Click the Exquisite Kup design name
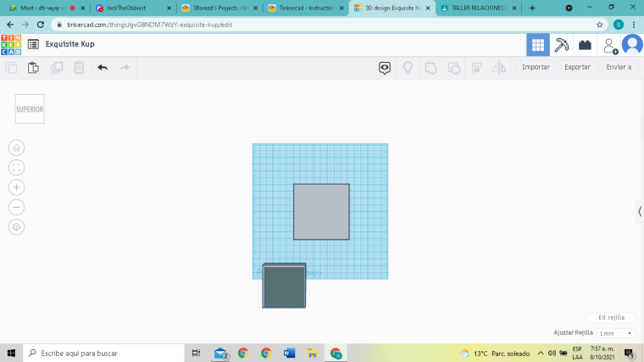 coord(69,44)
